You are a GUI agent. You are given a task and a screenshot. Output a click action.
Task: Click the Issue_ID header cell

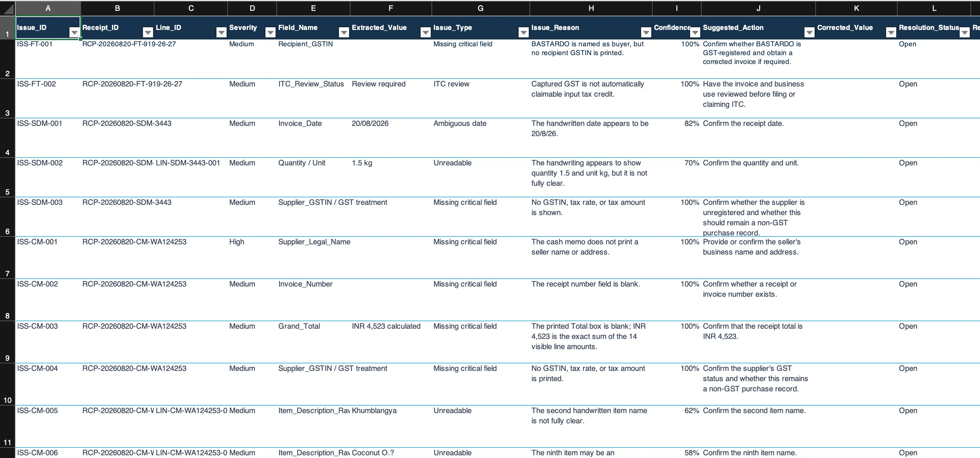pyautogui.click(x=48, y=28)
